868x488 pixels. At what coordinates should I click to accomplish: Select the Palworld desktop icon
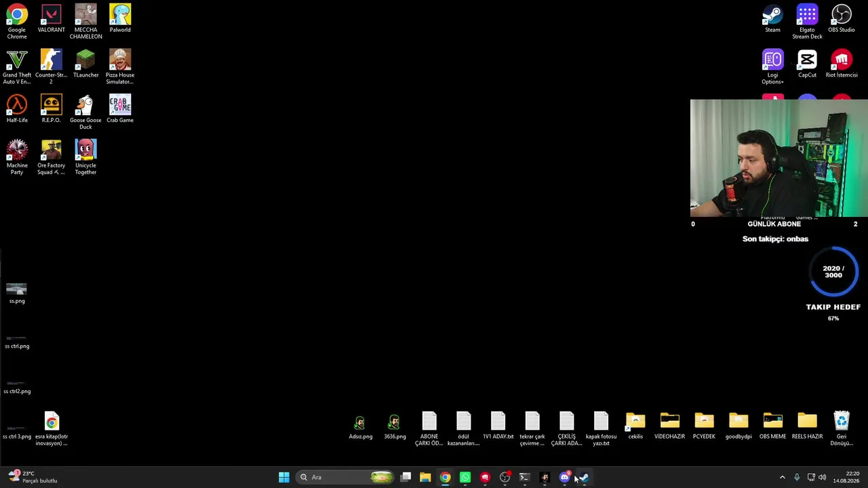click(120, 19)
